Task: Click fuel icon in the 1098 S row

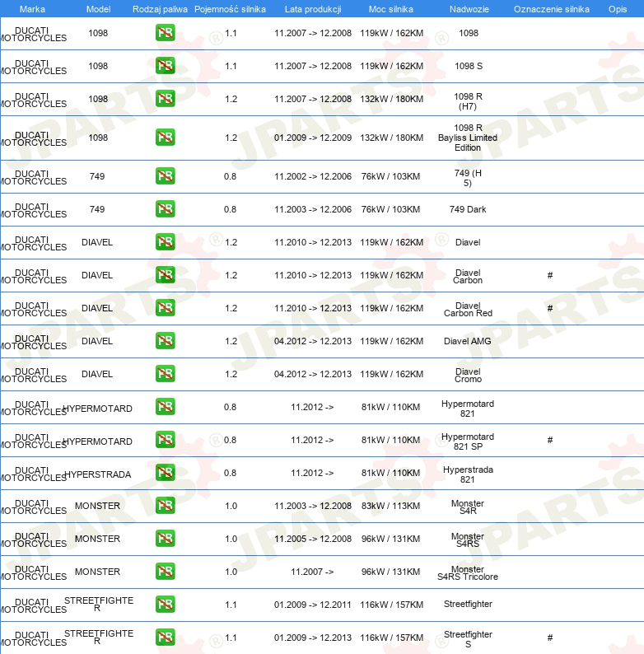Action: pyautogui.click(x=166, y=66)
